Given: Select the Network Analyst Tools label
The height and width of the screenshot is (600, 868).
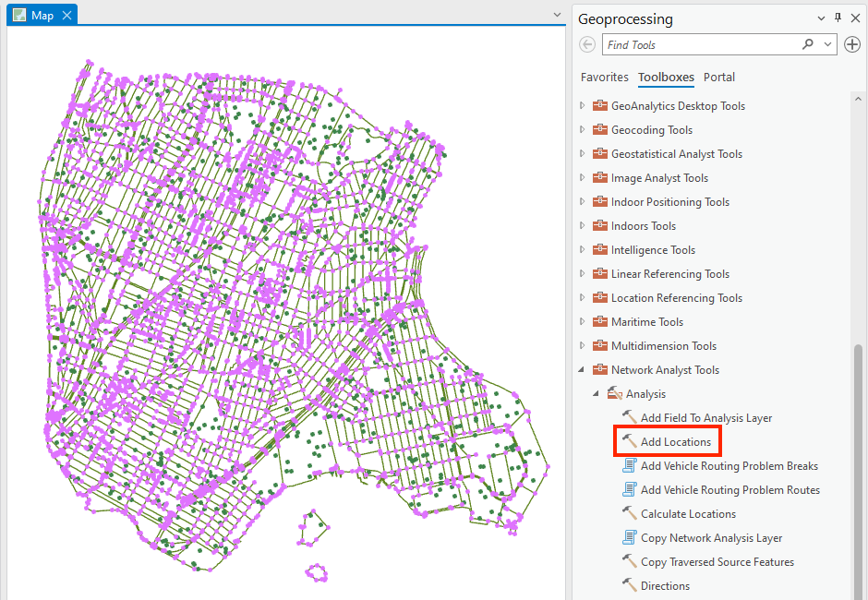Looking at the screenshot, I should (x=665, y=370).
